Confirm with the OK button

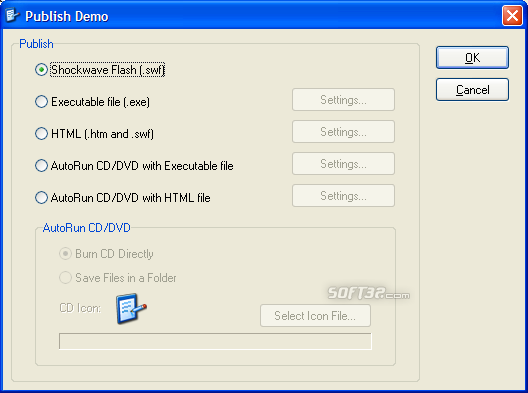point(472,58)
